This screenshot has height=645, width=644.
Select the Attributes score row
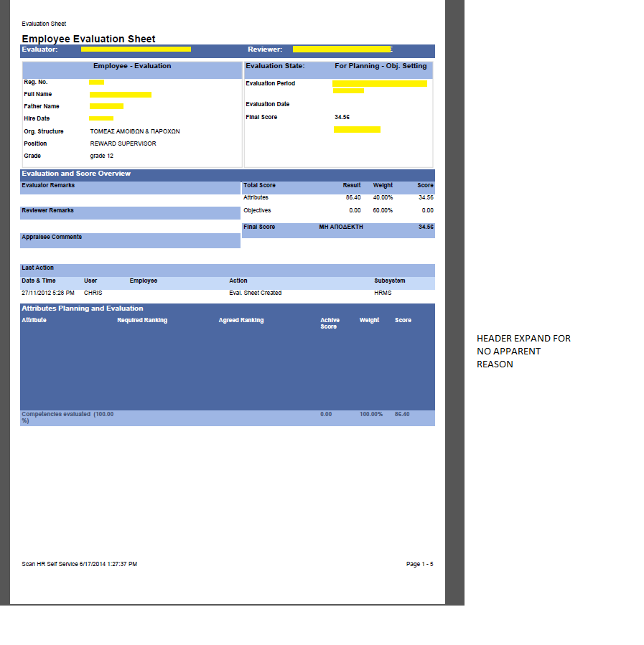tap(338, 198)
